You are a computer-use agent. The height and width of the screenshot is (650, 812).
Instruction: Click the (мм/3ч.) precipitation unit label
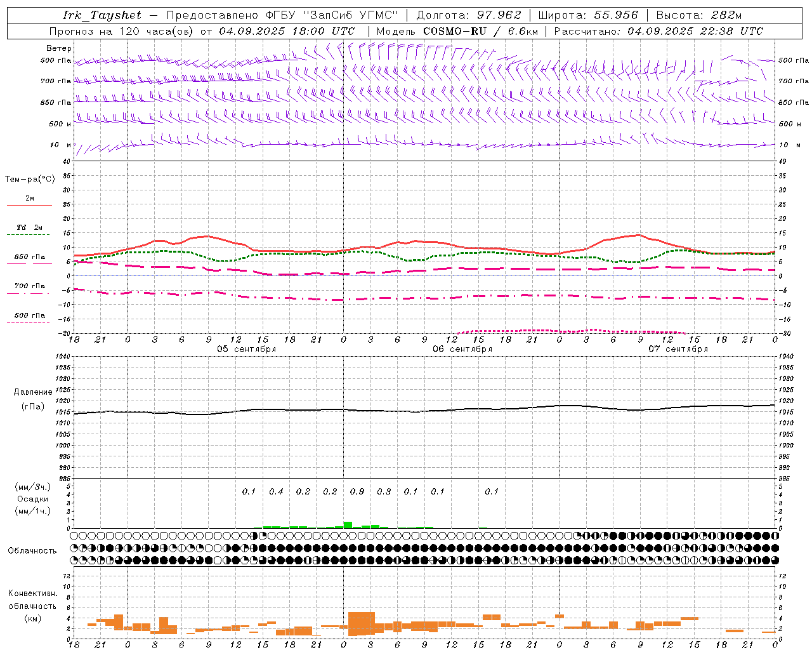click(x=33, y=487)
